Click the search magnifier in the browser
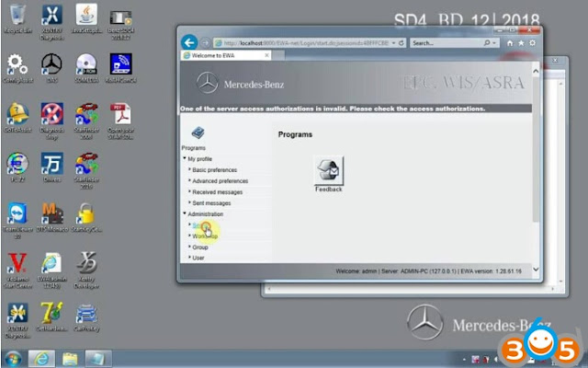Screen dimensions: 588x368 [x=487, y=43]
